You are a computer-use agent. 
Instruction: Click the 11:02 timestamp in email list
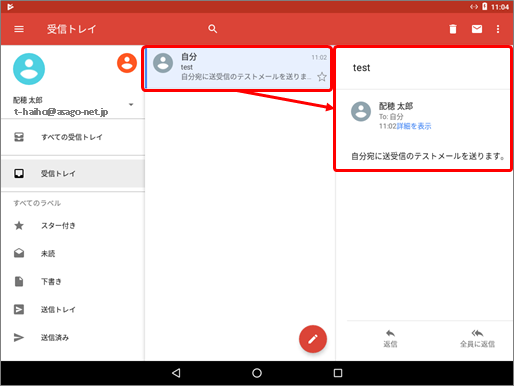[319, 58]
